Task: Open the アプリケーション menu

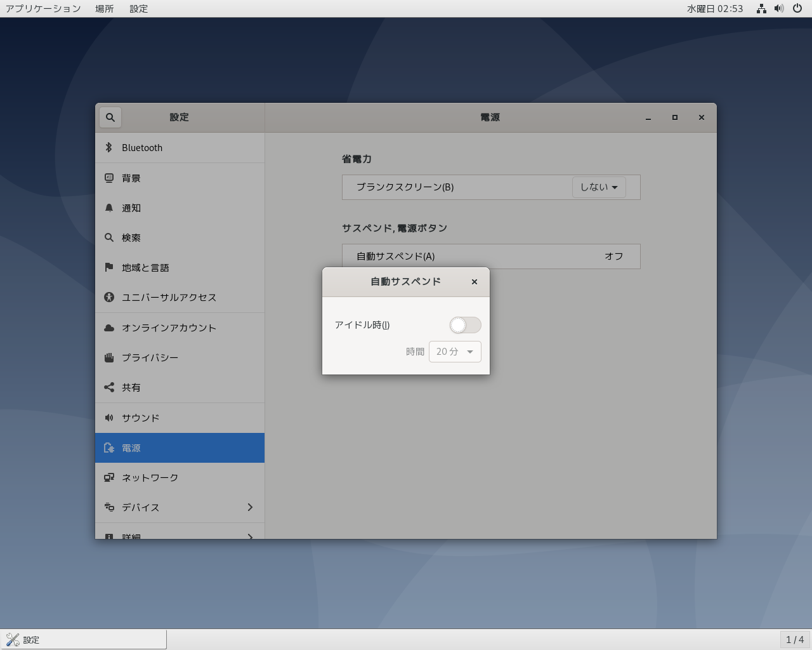Action: tap(43, 8)
